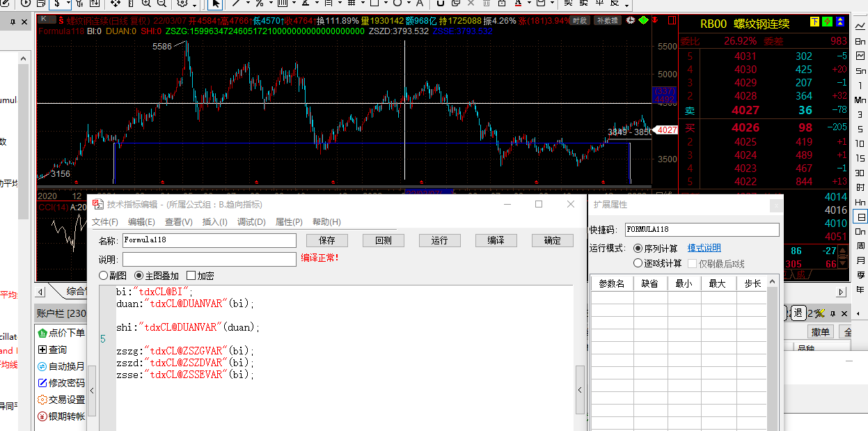The height and width of the screenshot is (431, 868).
Task: Click the yellow 下 icon in quote panel
Action: coord(814,23)
